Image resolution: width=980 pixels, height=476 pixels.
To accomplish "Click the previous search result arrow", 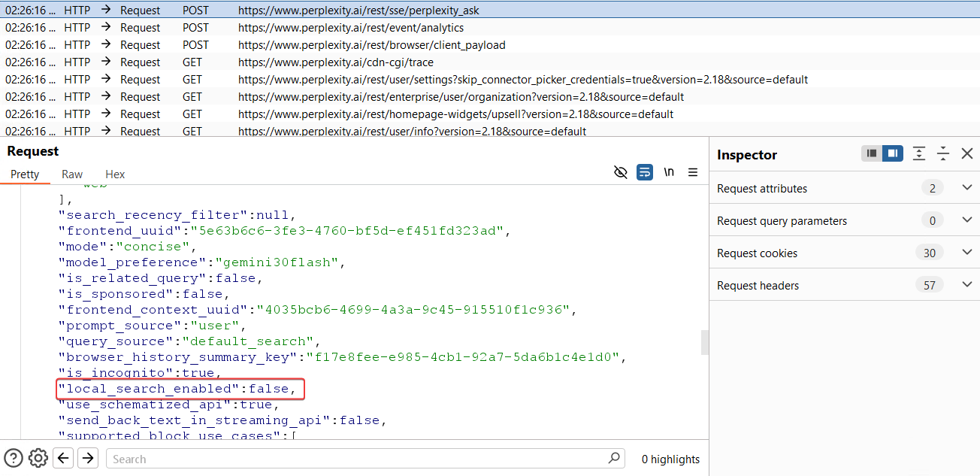I will (x=63, y=458).
